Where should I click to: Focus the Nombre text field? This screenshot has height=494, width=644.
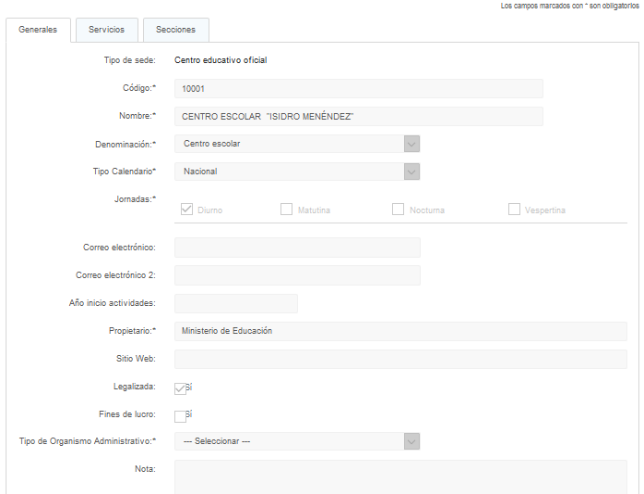358,117
